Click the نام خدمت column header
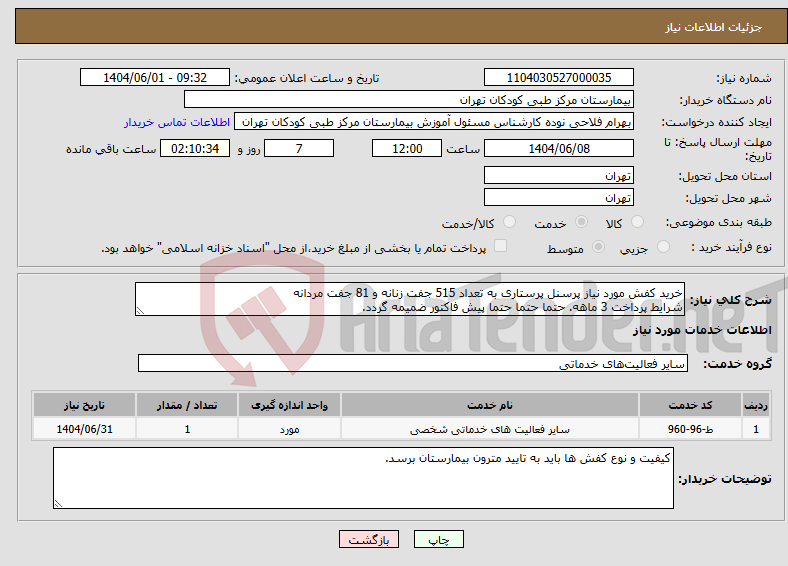788x566 pixels. (490, 405)
